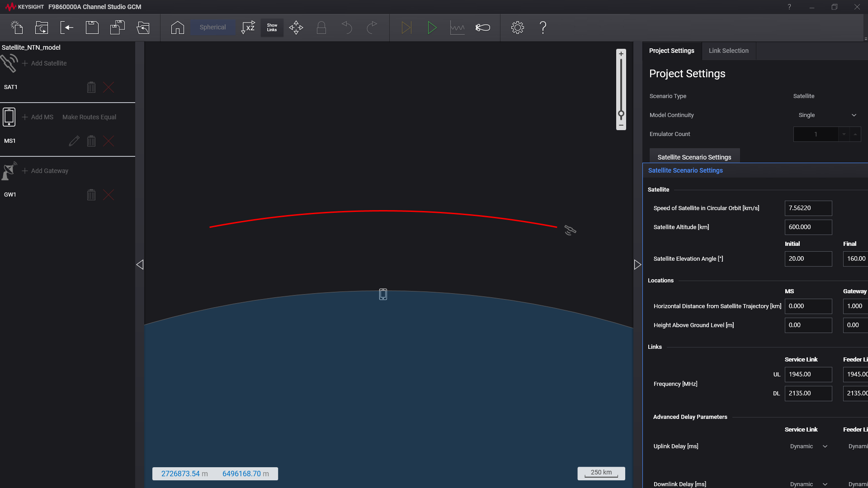The height and width of the screenshot is (488, 868).
Task: Switch to the Link Selection tab
Action: click(728, 51)
